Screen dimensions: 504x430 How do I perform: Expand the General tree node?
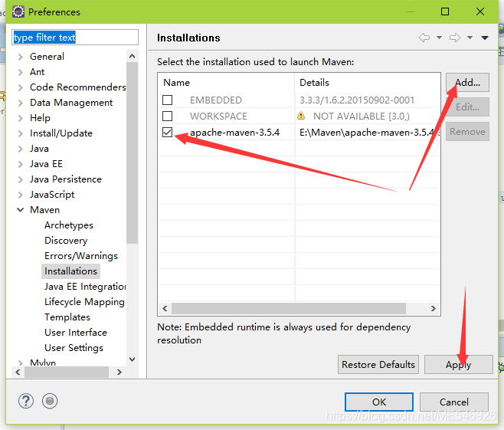point(20,57)
